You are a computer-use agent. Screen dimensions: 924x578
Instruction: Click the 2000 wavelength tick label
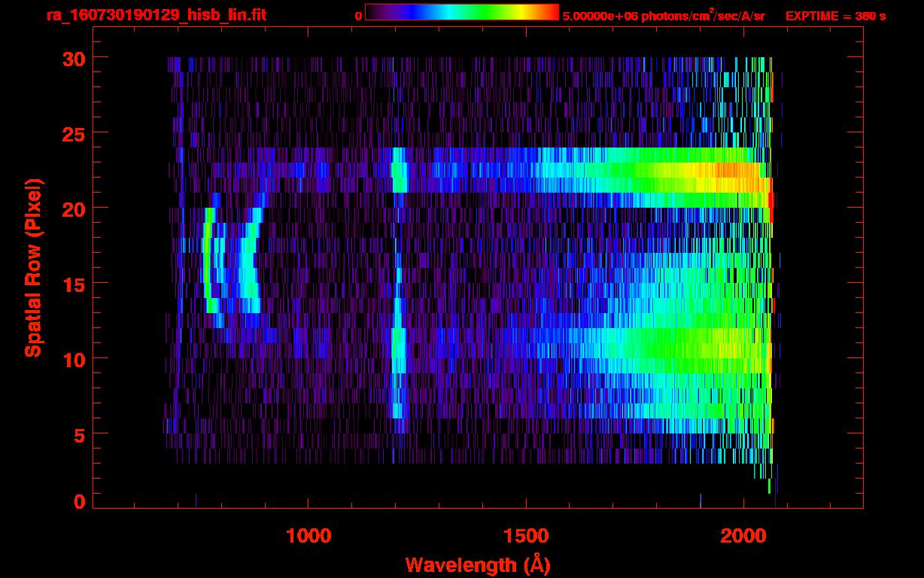tap(743, 536)
